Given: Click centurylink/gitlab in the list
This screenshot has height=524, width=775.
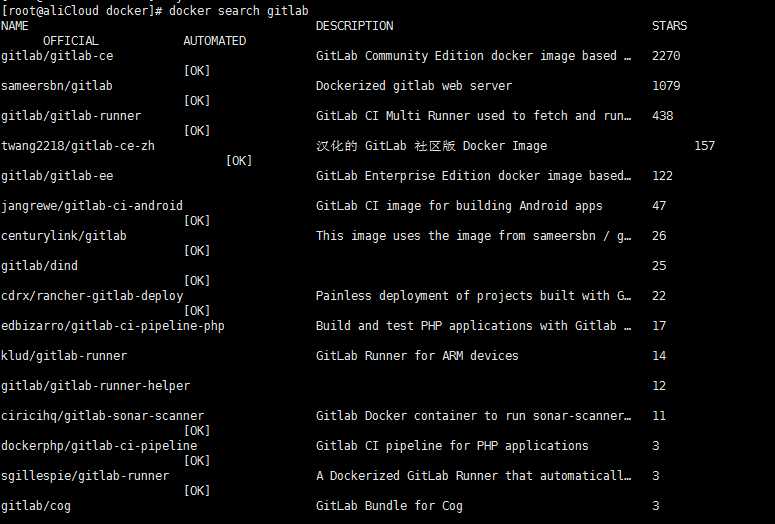Looking at the screenshot, I should coord(64,236).
